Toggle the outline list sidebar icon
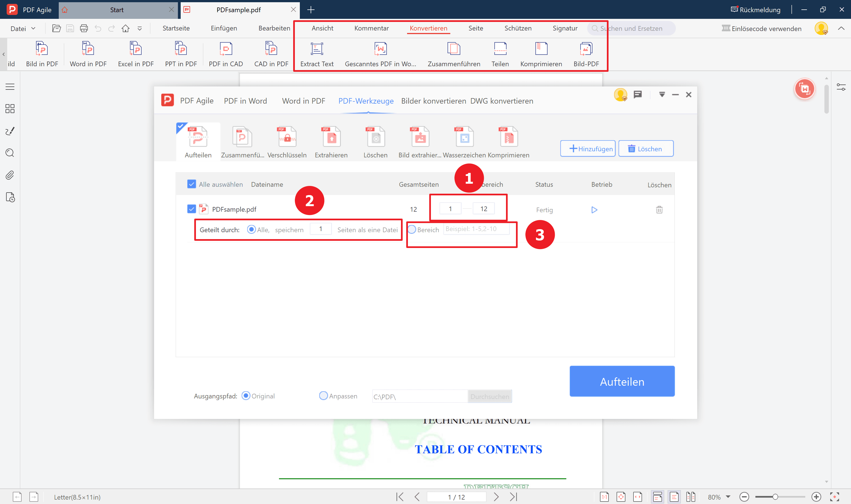Screen dimensions: 851x504 tap(10, 87)
